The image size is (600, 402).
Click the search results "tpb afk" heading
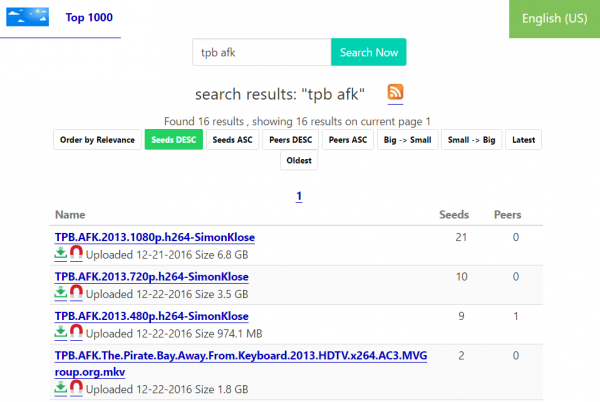(x=280, y=94)
